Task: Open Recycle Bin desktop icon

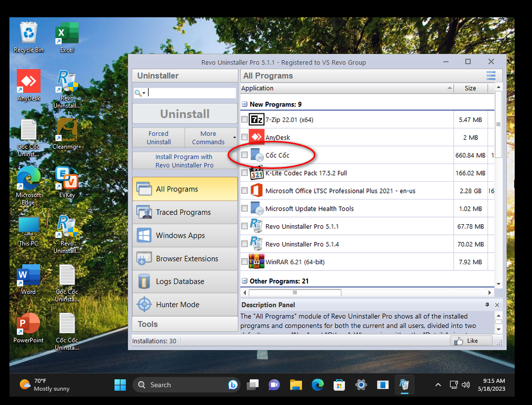Action: click(28, 37)
